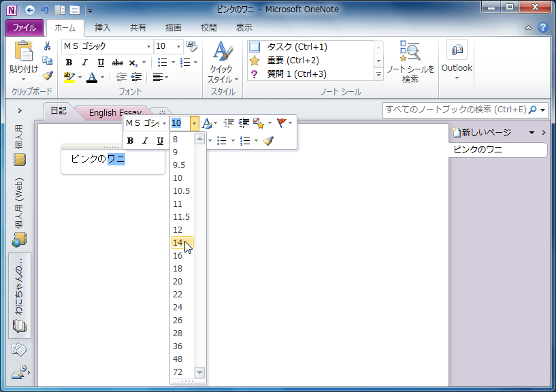The height and width of the screenshot is (392, 556).
Task: Click the notebook search input field
Action: point(456,110)
